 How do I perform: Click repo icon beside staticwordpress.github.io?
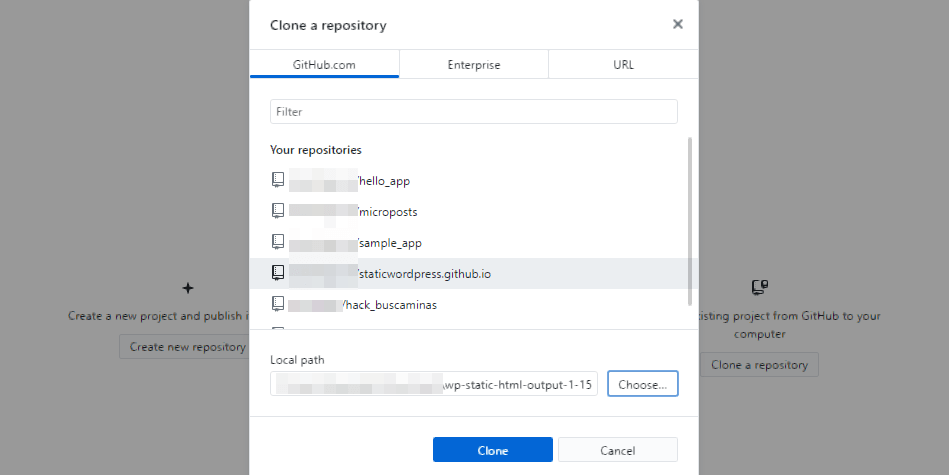(278, 272)
